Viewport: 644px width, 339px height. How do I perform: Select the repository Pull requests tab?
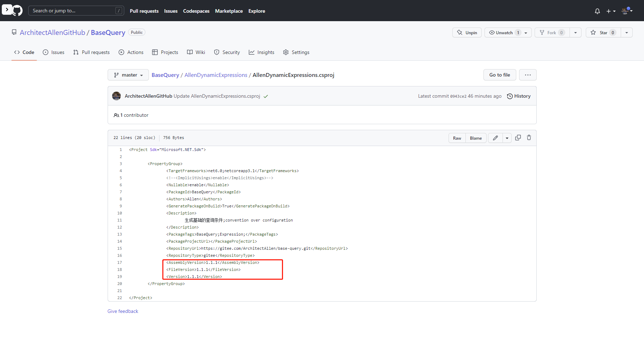point(91,52)
